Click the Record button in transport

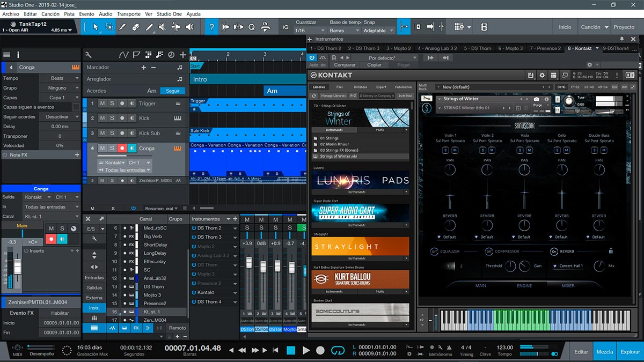tap(320, 350)
